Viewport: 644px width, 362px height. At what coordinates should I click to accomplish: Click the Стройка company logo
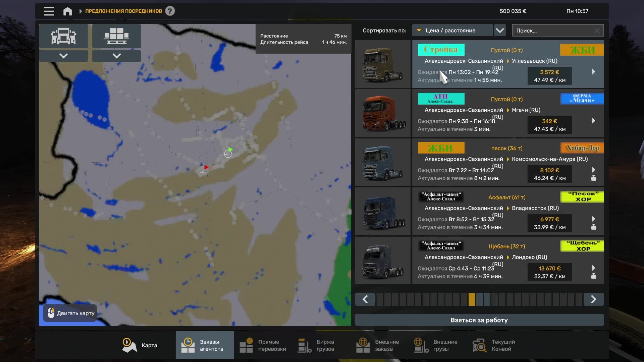click(441, 50)
